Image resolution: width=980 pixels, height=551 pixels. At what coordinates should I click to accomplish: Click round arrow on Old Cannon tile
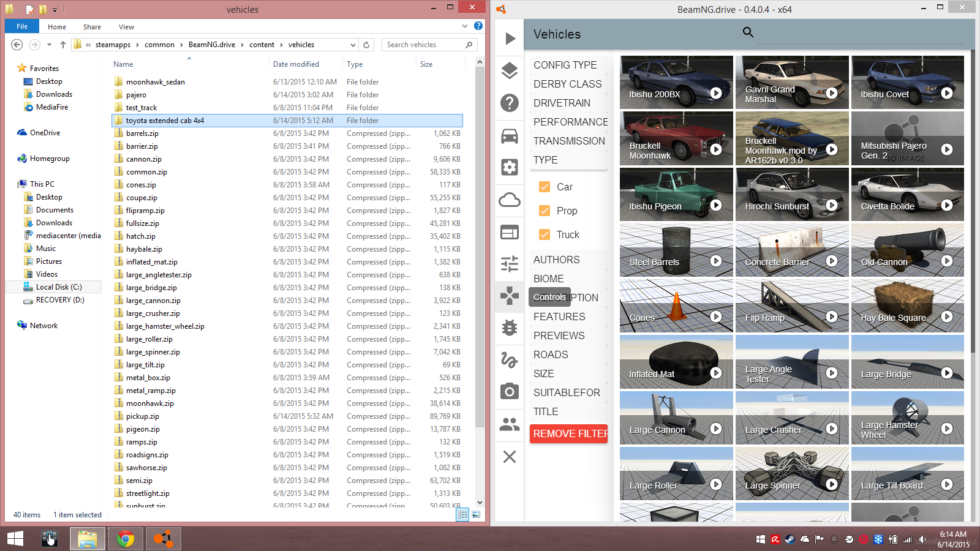tap(947, 261)
